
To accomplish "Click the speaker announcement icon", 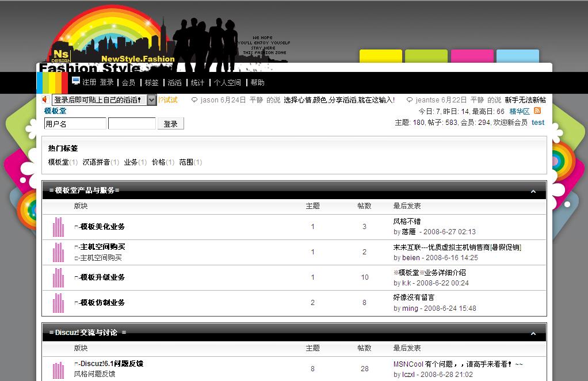I will tap(45, 100).
